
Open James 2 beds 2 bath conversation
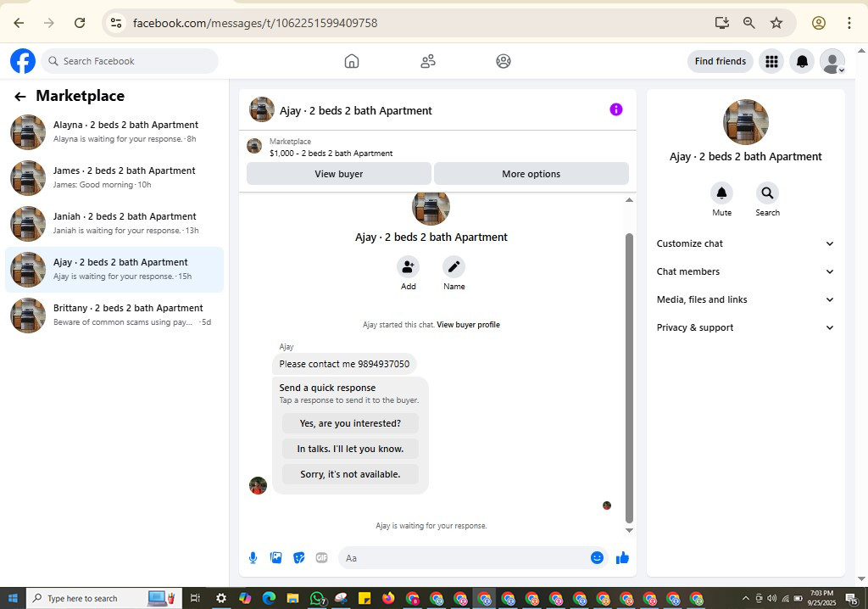tap(114, 178)
